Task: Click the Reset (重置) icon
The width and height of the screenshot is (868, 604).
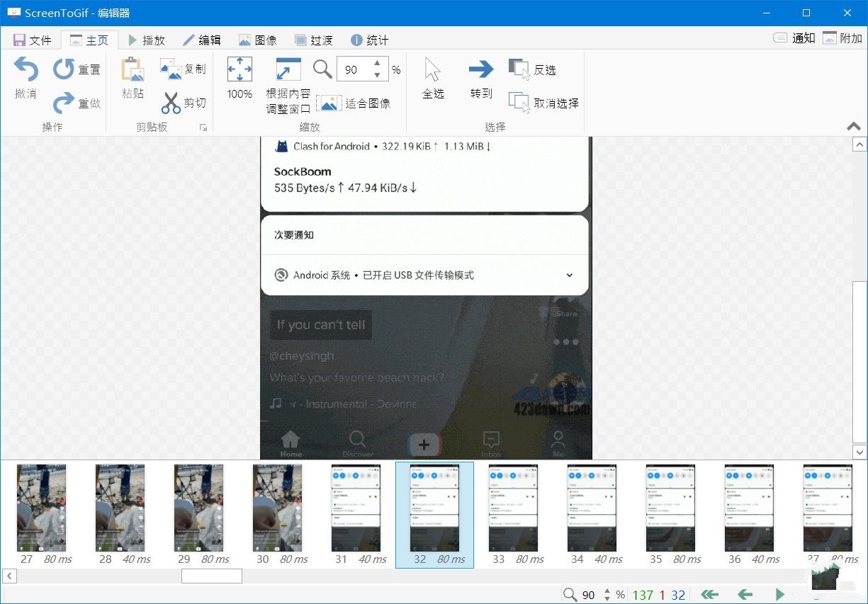Action: (64, 69)
